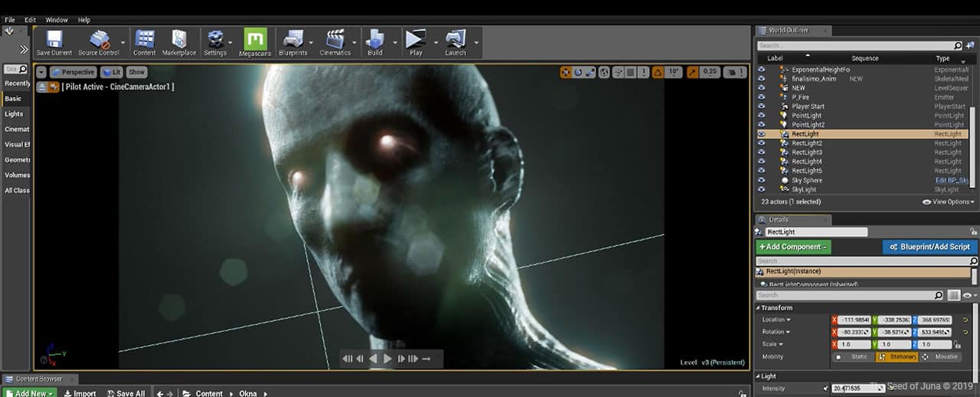The height and width of the screenshot is (397, 980).
Task: Open the File menu
Action: 10,20
